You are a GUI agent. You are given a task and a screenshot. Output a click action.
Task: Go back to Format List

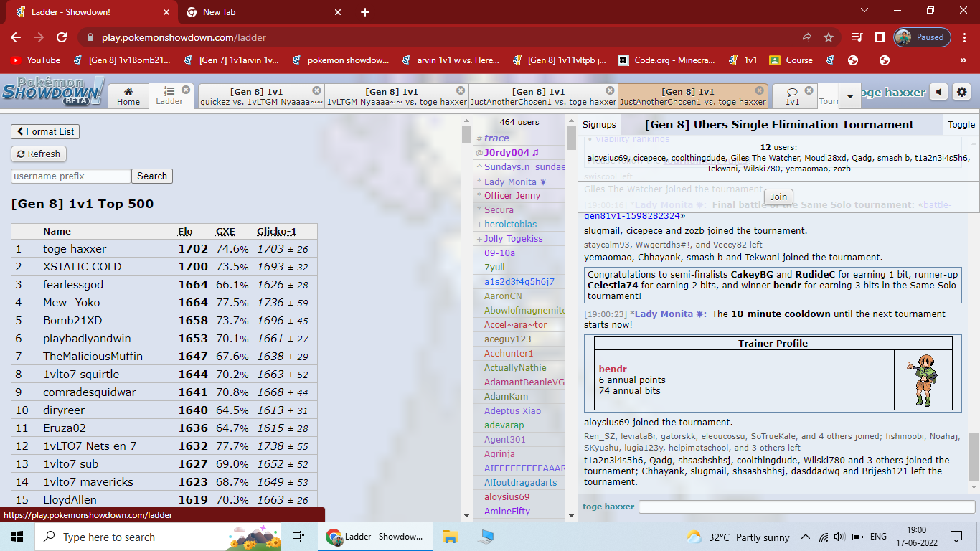[x=45, y=131]
